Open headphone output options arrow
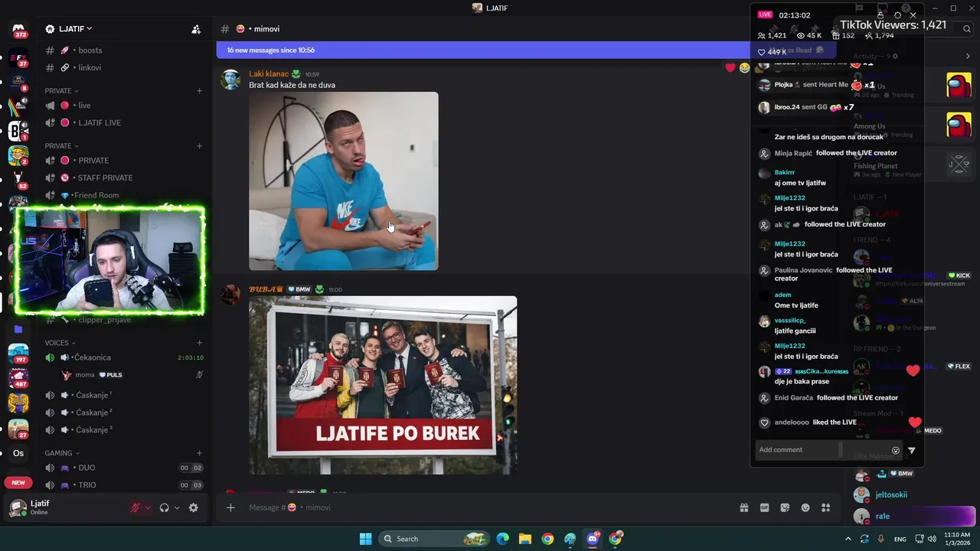Image resolution: width=980 pixels, height=551 pixels. point(177,507)
